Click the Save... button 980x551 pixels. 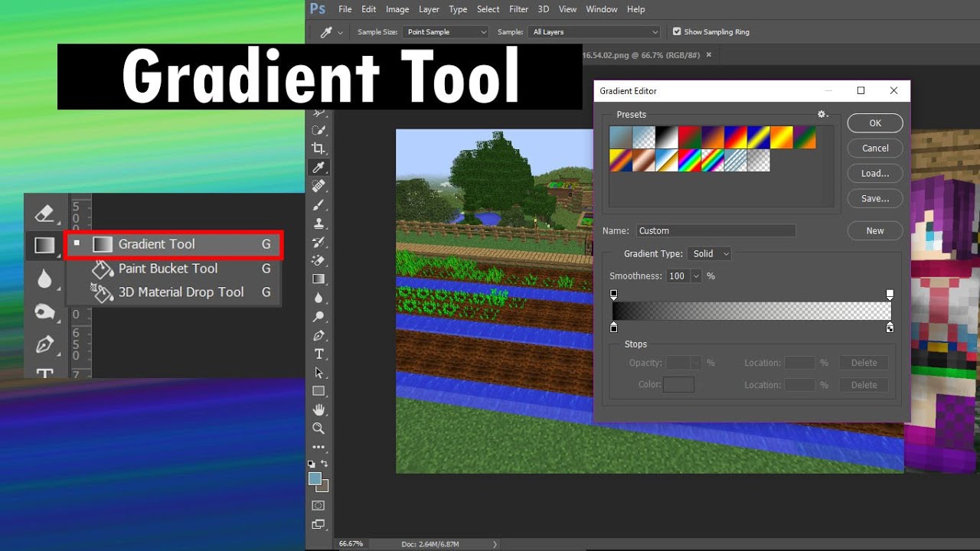coord(875,199)
